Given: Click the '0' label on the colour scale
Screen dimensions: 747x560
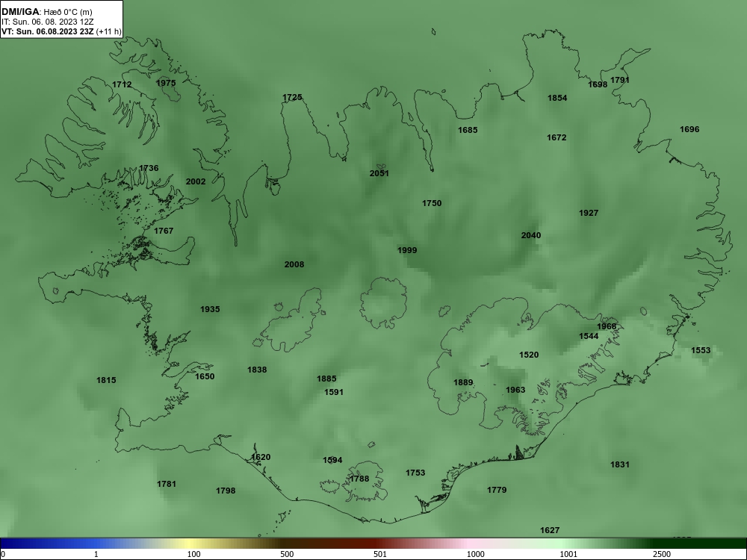Looking at the screenshot, I should pos(3,554).
